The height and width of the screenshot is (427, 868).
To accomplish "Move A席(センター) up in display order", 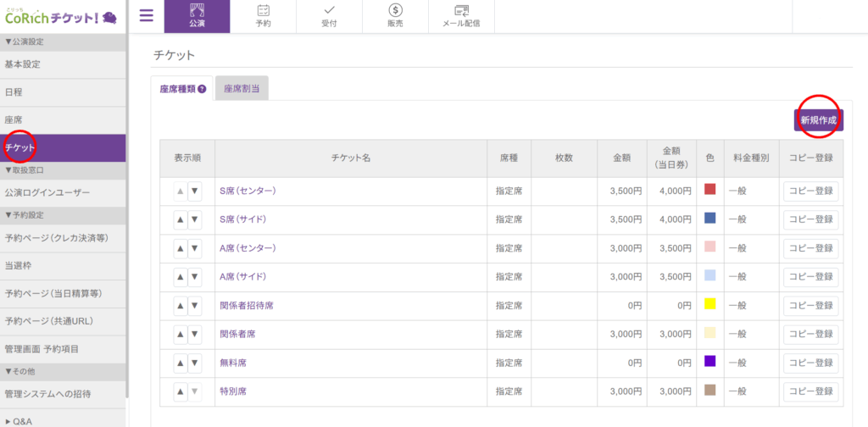I will (181, 248).
